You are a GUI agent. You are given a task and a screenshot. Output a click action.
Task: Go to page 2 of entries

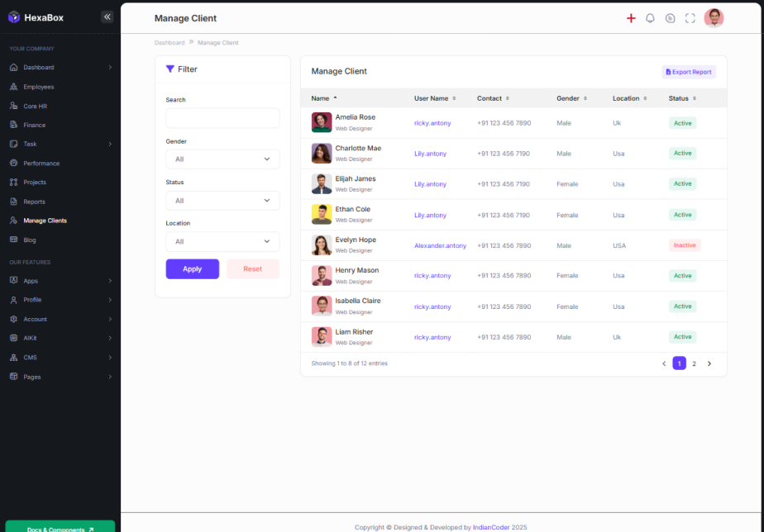click(x=694, y=363)
